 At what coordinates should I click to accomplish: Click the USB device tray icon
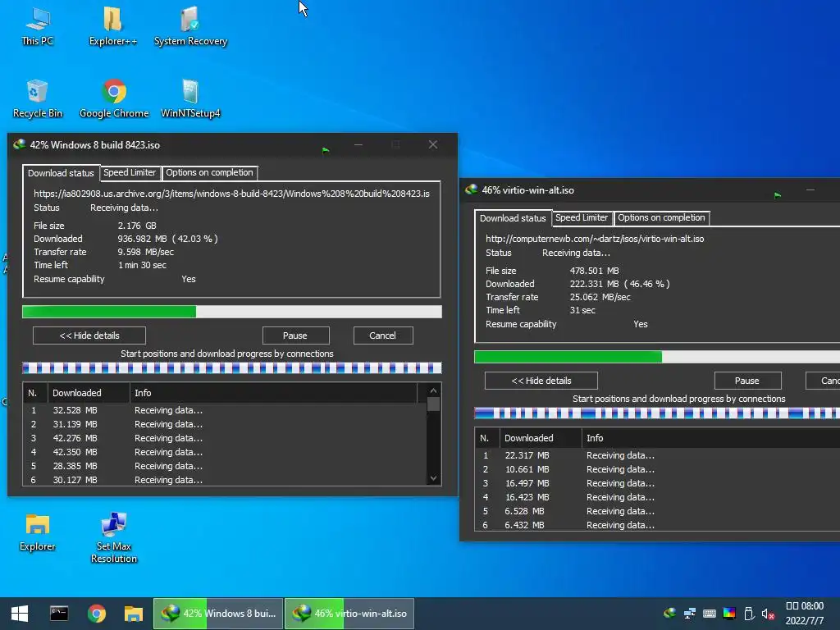tap(749, 614)
